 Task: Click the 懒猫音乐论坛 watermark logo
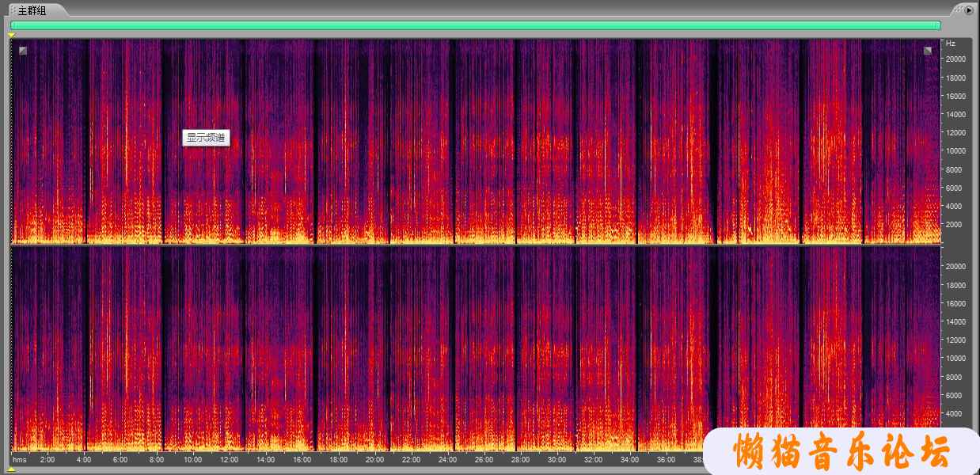[x=841, y=452]
